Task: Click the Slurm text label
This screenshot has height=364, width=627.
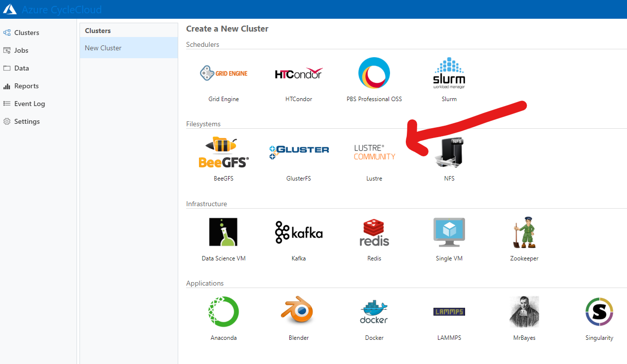Action: pos(449,99)
